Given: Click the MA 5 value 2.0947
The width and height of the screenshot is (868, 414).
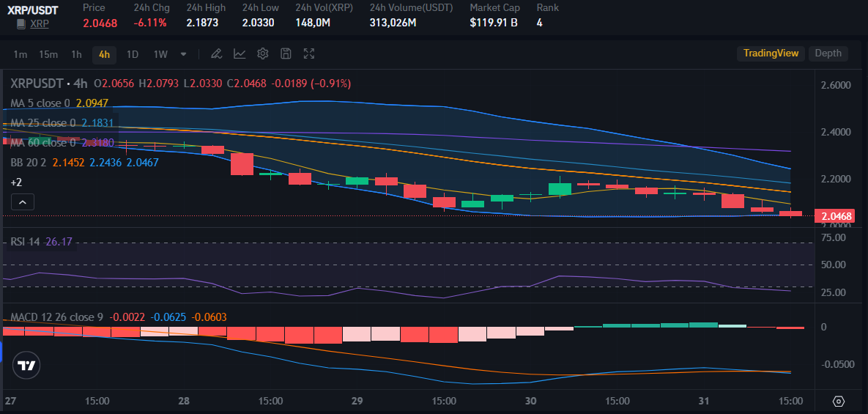Looking at the screenshot, I should [x=92, y=103].
